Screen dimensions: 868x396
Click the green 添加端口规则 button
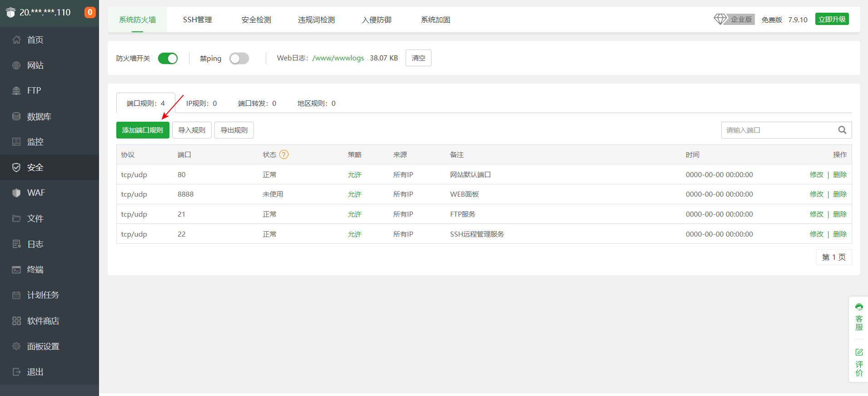pyautogui.click(x=143, y=130)
